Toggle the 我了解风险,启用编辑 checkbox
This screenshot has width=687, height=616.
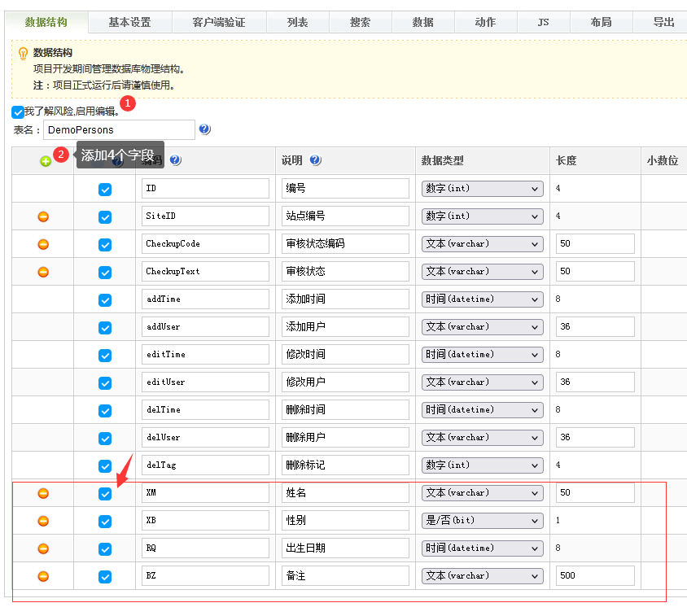(18, 112)
